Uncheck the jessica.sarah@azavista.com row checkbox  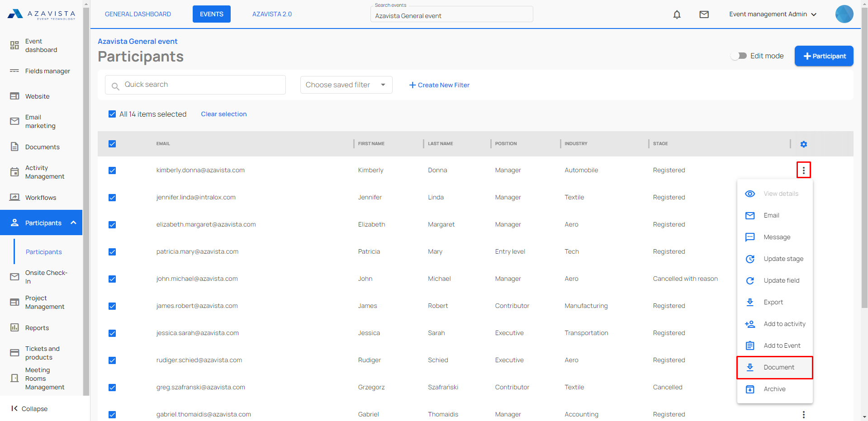(112, 333)
